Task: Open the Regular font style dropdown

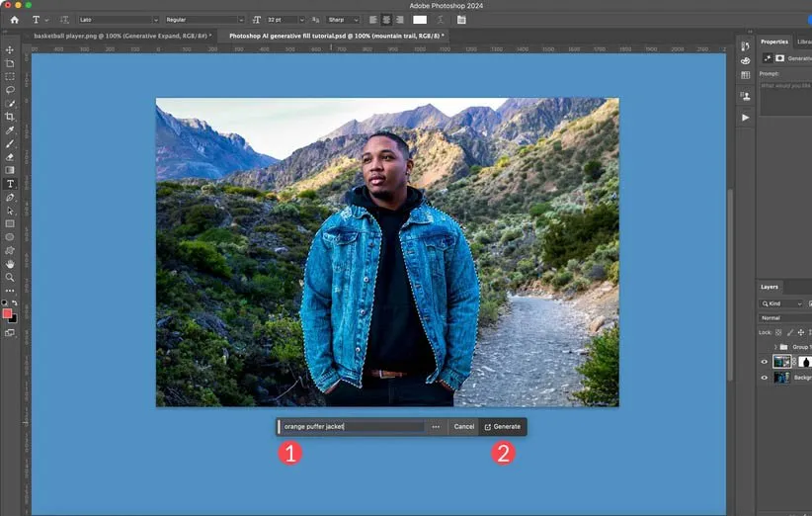Action: point(205,20)
